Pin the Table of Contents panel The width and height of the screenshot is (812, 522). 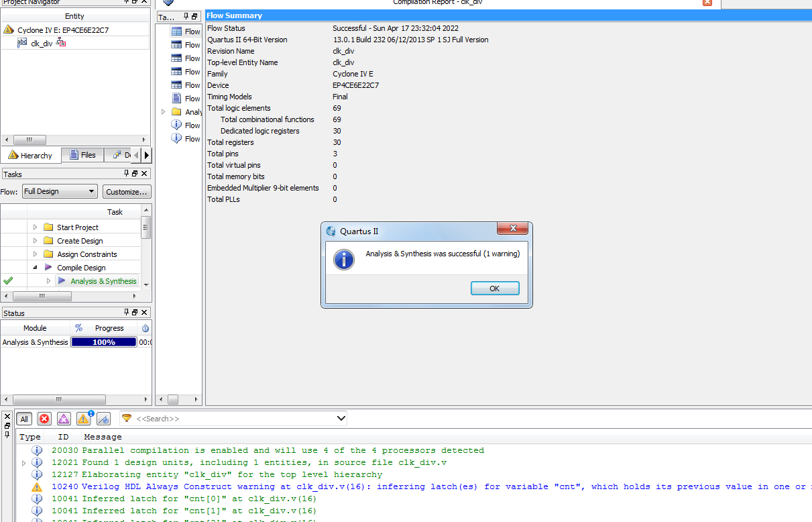tap(186, 17)
